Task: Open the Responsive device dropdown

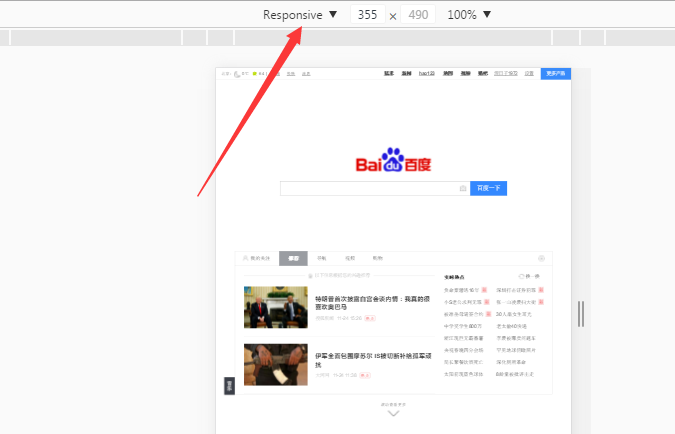Action: pyautogui.click(x=300, y=15)
